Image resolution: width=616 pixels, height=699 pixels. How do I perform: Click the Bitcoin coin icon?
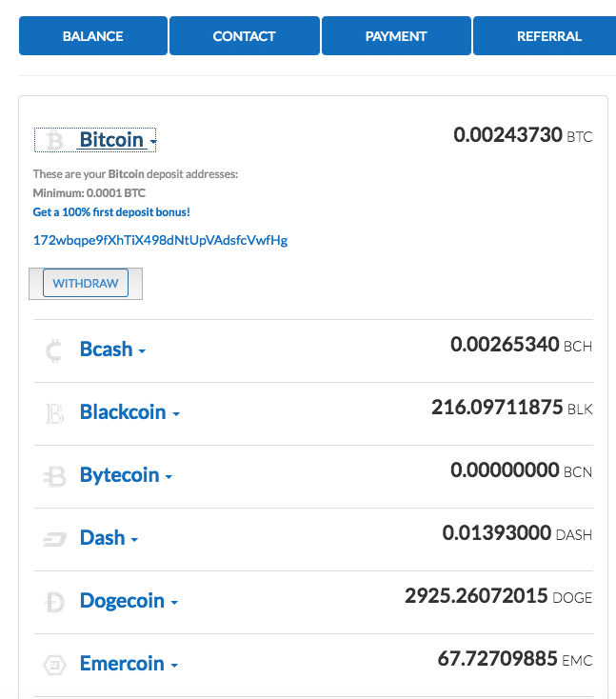[55, 140]
